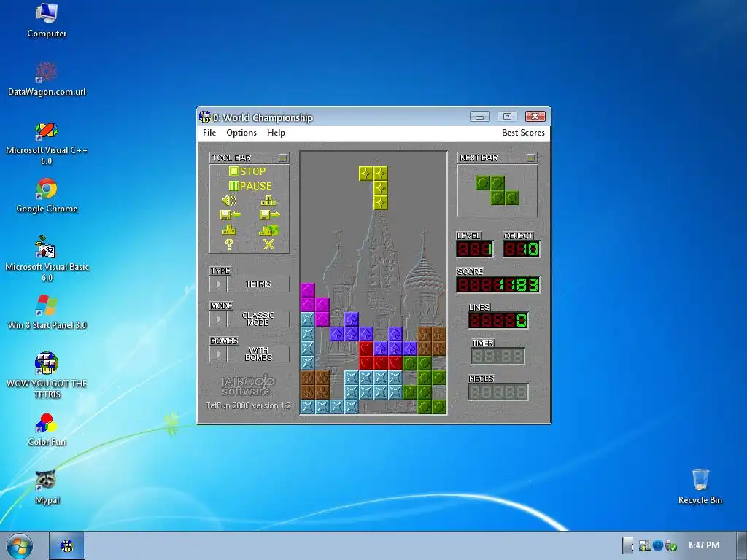Click the LINES counter display

pos(498,321)
